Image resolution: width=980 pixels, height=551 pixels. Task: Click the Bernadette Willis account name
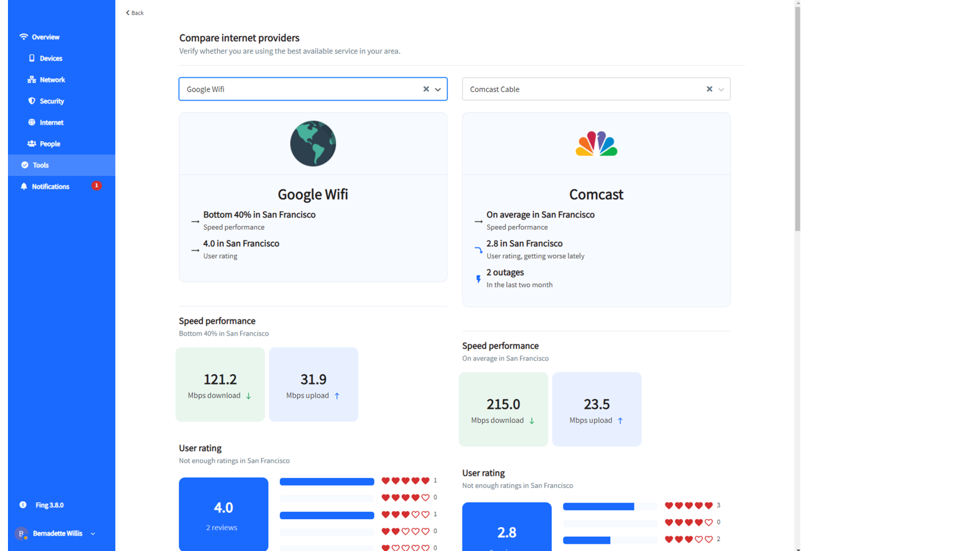click(x=58, y=534)
